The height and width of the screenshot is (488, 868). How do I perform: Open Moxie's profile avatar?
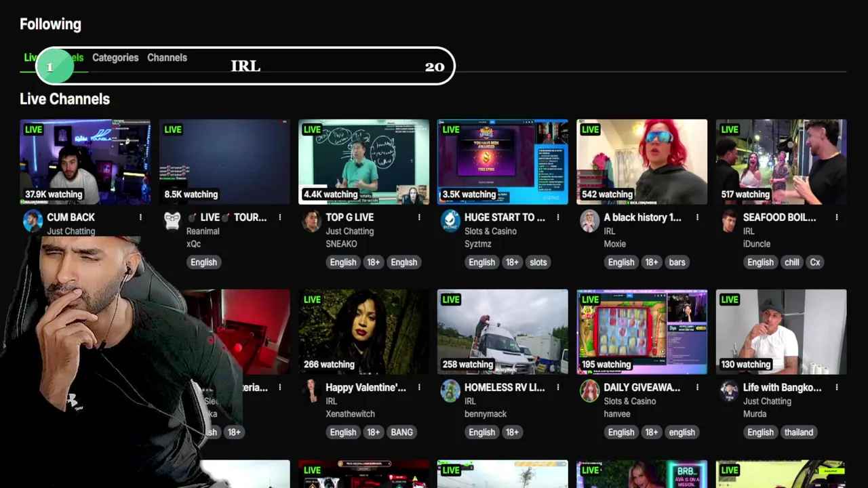click(x=589, y=221)
